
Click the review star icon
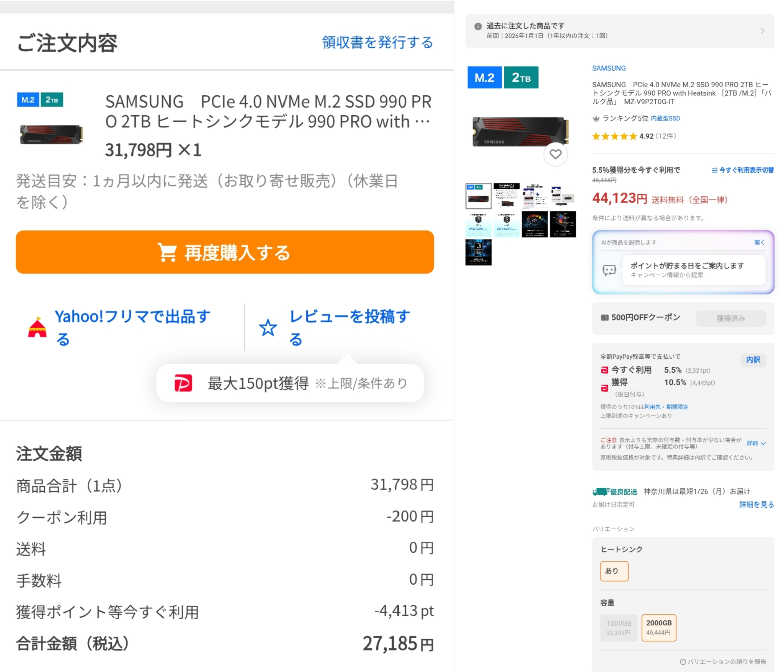[x=268, y=328]
